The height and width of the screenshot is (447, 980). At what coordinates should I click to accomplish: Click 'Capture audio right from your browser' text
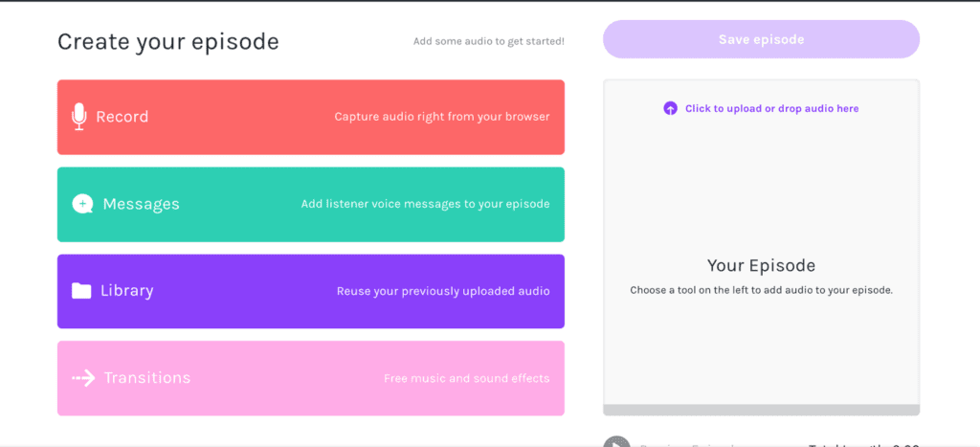(x=441, y=117)
